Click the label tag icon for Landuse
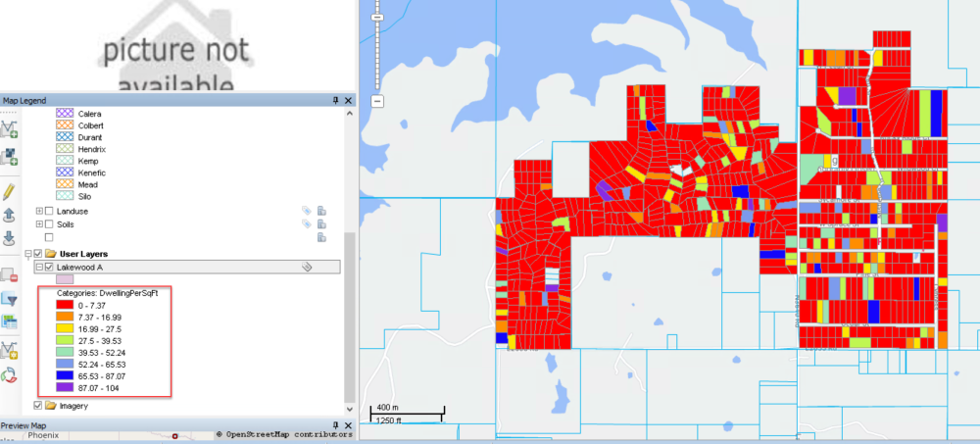The image size is (980, 444). pyautogui.click(x=306, y=211)
